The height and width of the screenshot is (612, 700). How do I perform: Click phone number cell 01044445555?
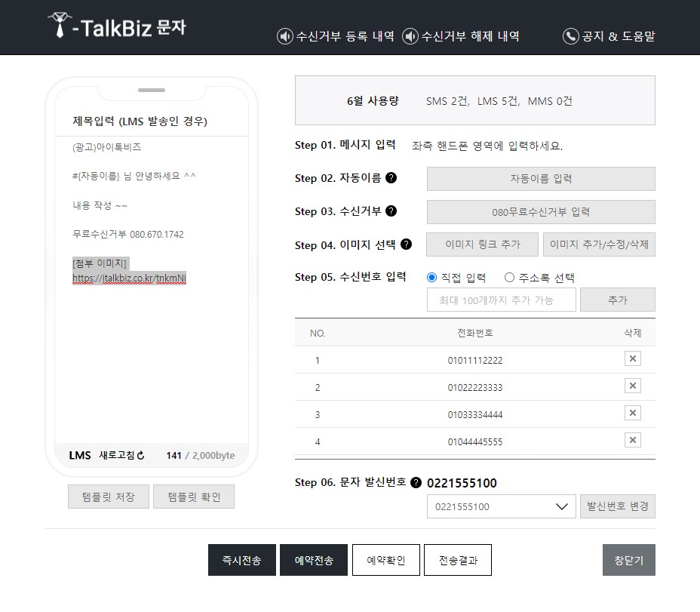pos(475,442)
